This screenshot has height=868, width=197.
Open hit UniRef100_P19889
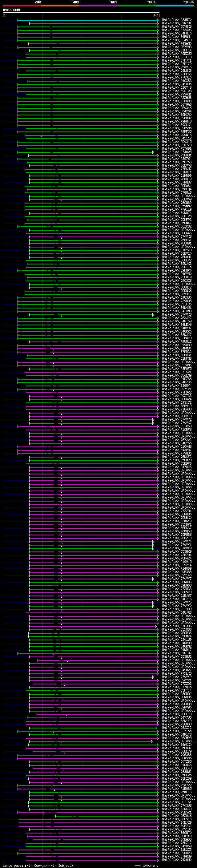[177, 345]
